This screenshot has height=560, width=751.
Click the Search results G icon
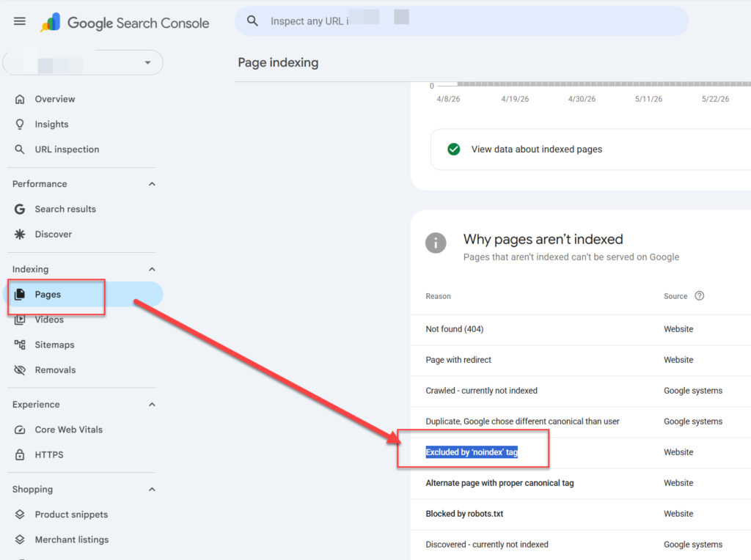[20, 209]
